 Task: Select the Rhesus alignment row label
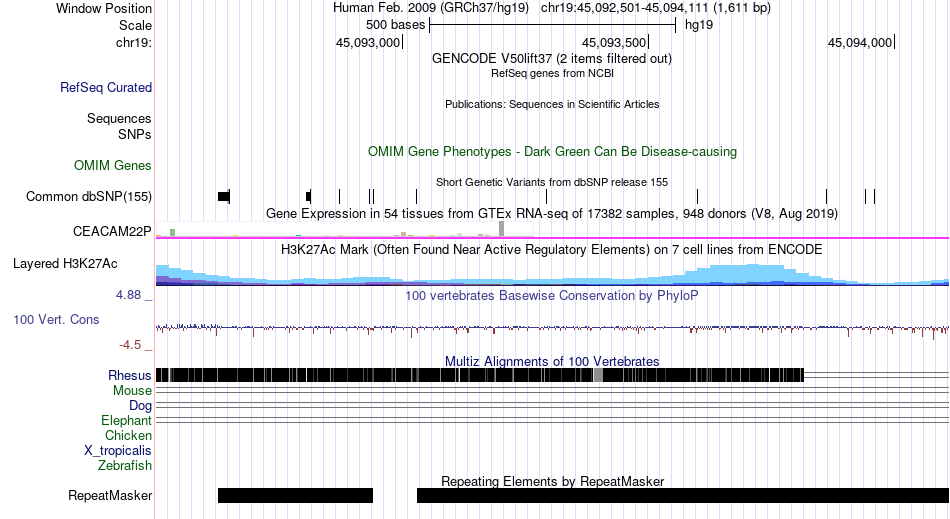tap(130, 375)
